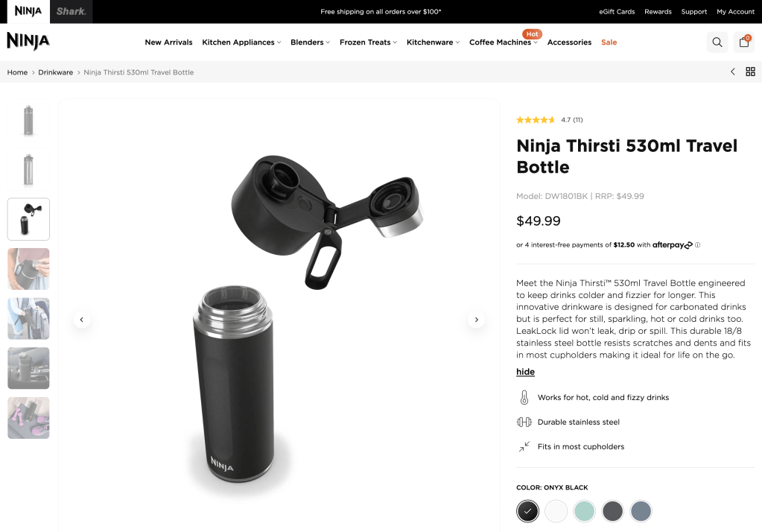The width and height of the screenshot is (762, 532).
Task: Open the shopping bag cart icon
Action: click(x=743, y=42)
